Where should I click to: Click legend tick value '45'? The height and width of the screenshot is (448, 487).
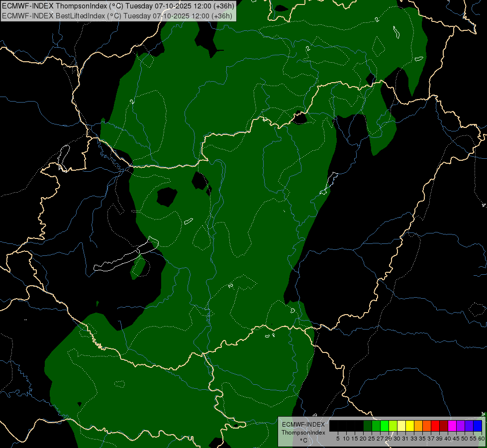(456, 439)
